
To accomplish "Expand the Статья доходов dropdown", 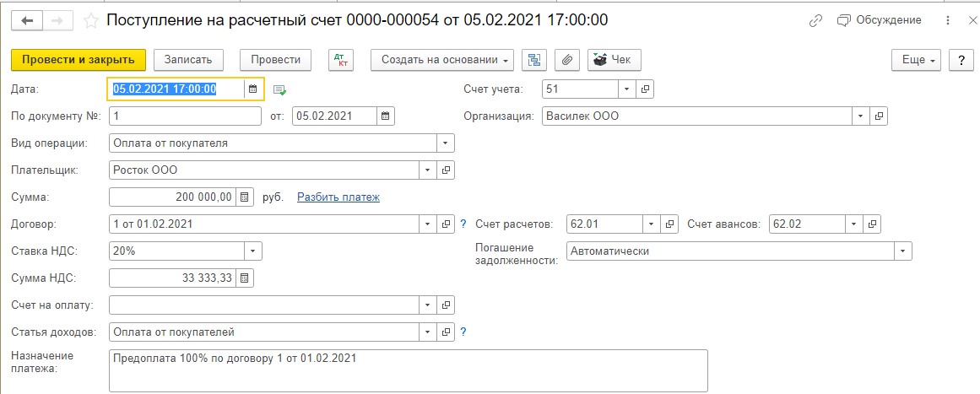I will (x=428, y=332).
